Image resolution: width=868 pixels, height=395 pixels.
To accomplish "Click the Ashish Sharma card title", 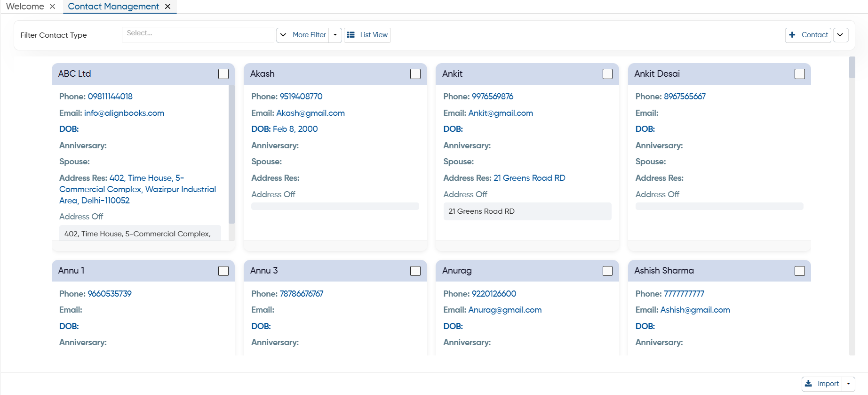I will [664, 271].
